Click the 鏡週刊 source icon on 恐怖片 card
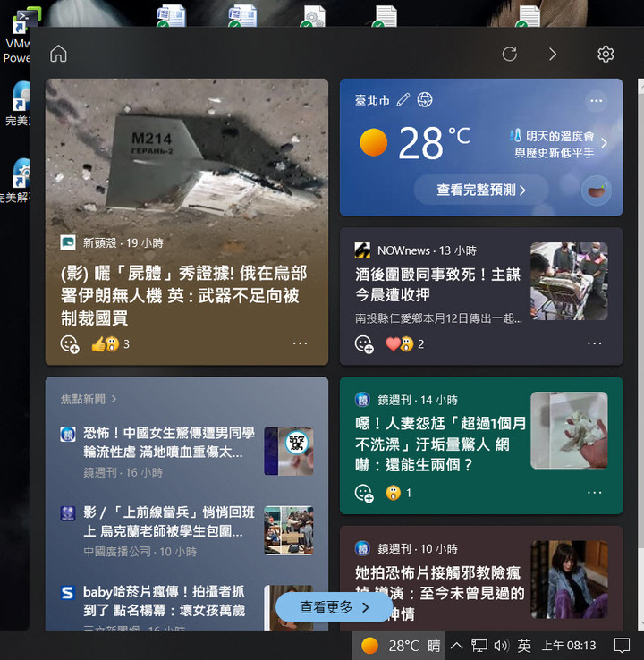 click(x=362, y=548)
